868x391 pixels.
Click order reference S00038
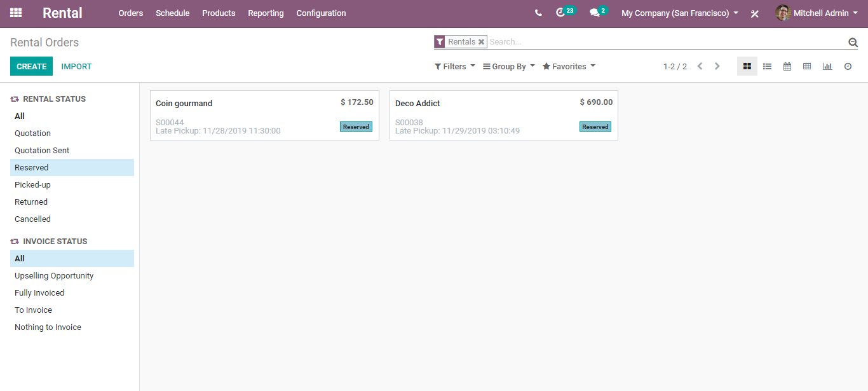coord(409,123)
